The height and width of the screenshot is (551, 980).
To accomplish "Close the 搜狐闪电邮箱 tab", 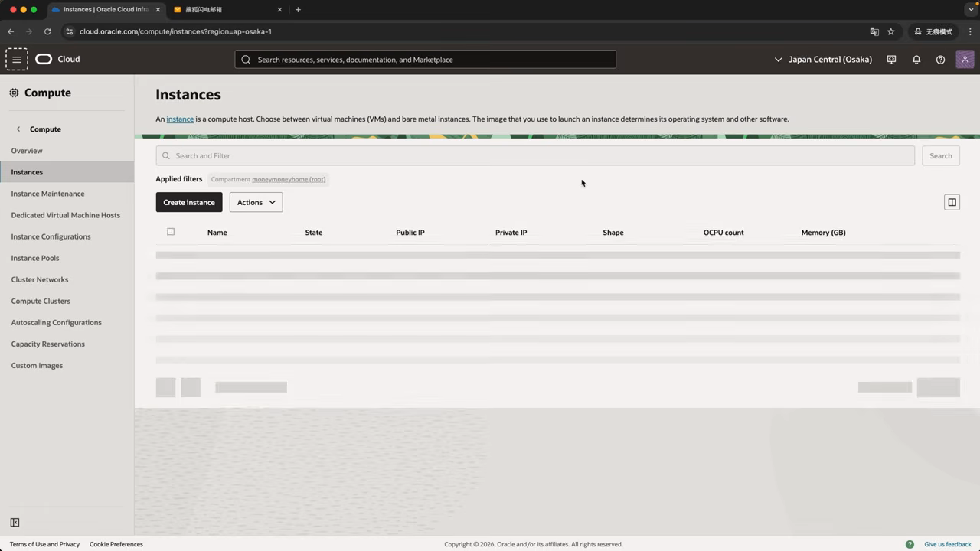I will (x=279, y=10).
